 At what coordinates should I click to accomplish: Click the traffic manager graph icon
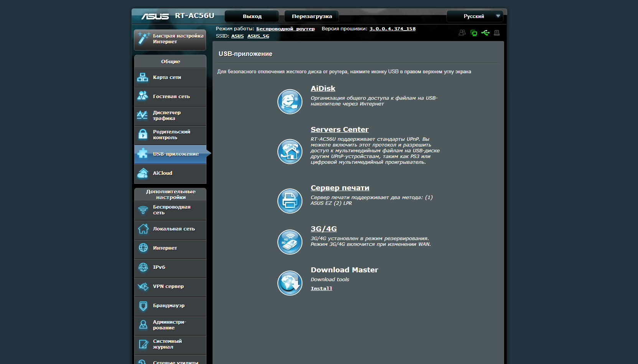pyautogui.click(x=142, y=115)
